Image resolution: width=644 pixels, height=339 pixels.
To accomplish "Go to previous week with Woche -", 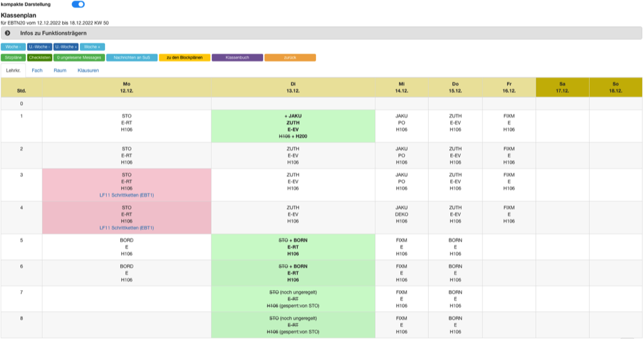I will pos(13,47).
